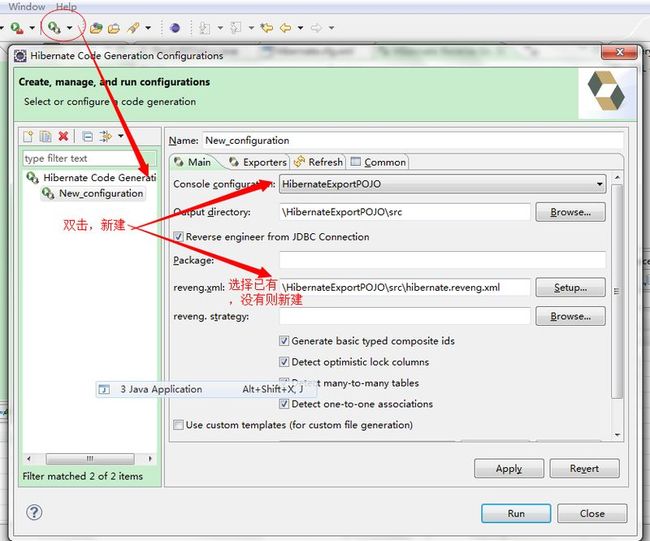
Task: Click horizontal scrollbar thumb in configurations tree
Action: point(90,459)
